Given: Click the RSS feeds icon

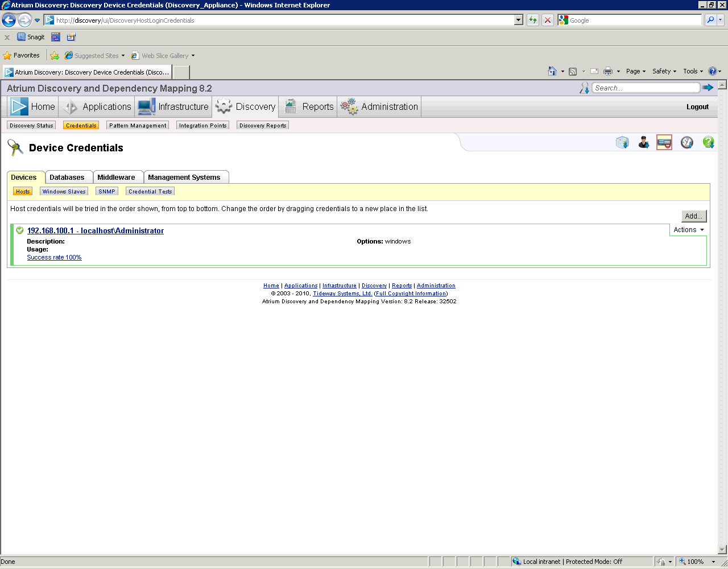Looking at the screenshot, I should point(573,71).
